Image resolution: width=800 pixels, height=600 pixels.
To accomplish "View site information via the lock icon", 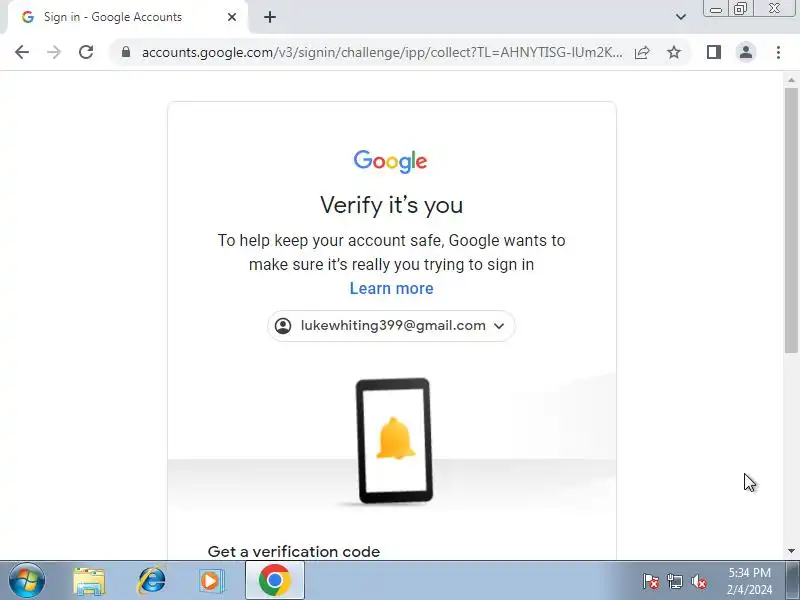I will point(126,52).
